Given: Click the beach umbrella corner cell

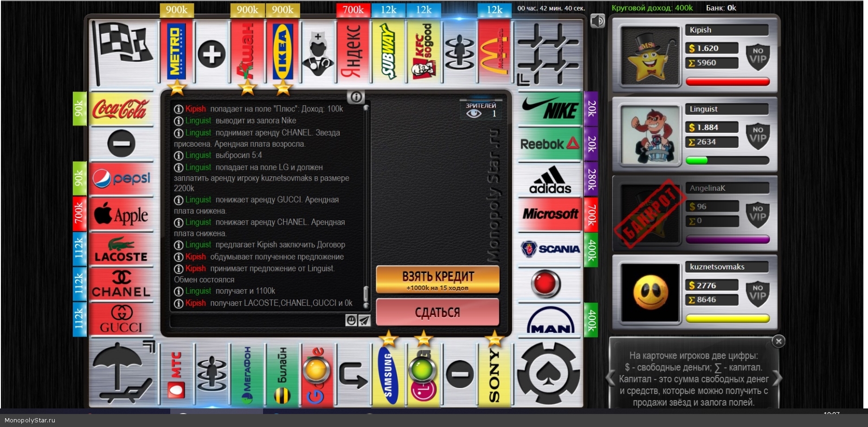Looking at the screenshot, I should [x=122, y=374].
